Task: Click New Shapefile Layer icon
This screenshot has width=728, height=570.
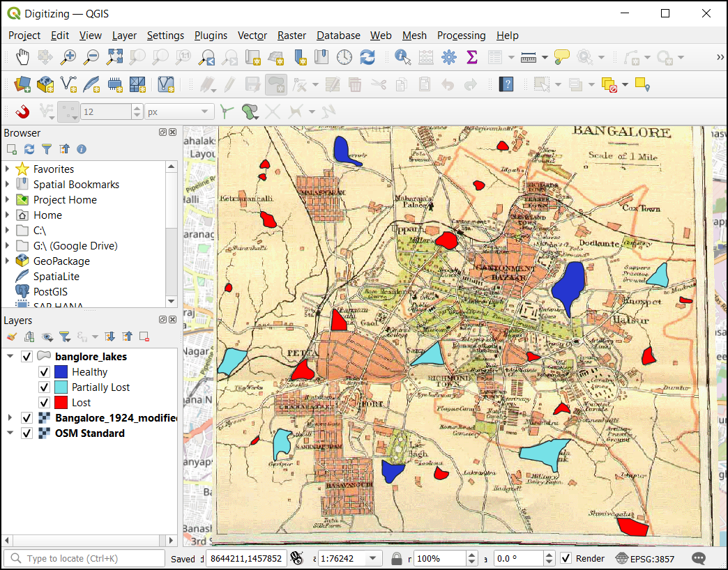Action: coord(68,84)
